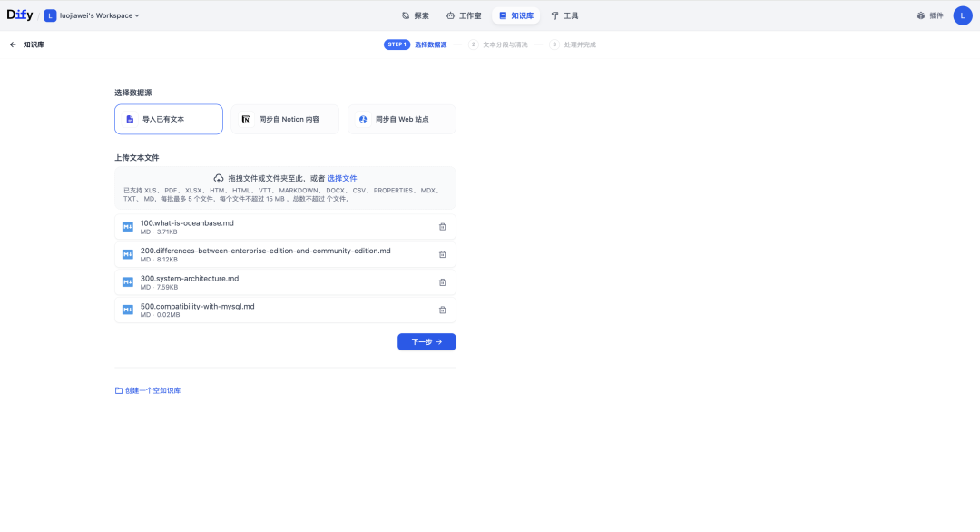Select the 同步自 Notion 内容 option

coord(284,119)
